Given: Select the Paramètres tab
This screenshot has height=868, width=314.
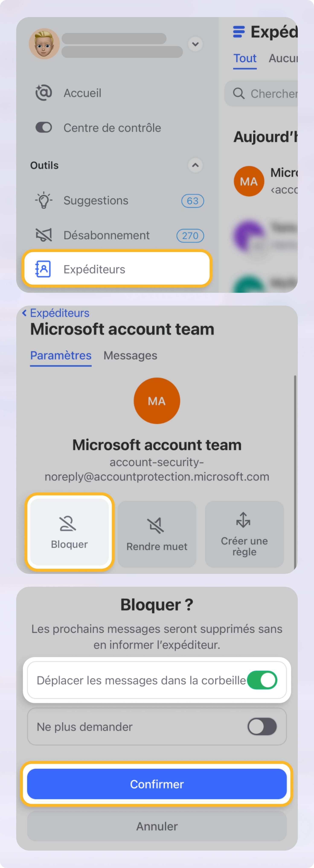Looking at the screenshot, I should click(x=61, y=355).
